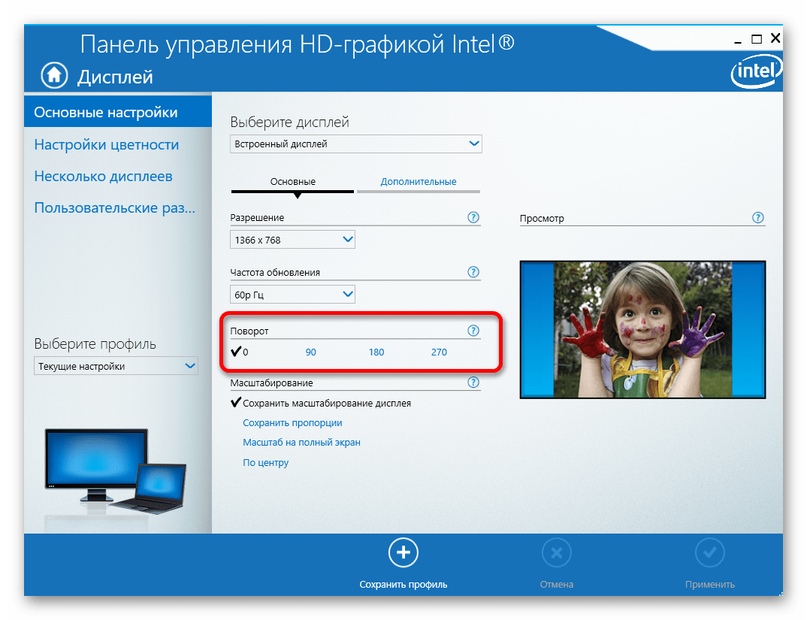Screen dimensions: 807x620
Task: Click the Выберите профиль heading
Action: [x=95, y=344]
